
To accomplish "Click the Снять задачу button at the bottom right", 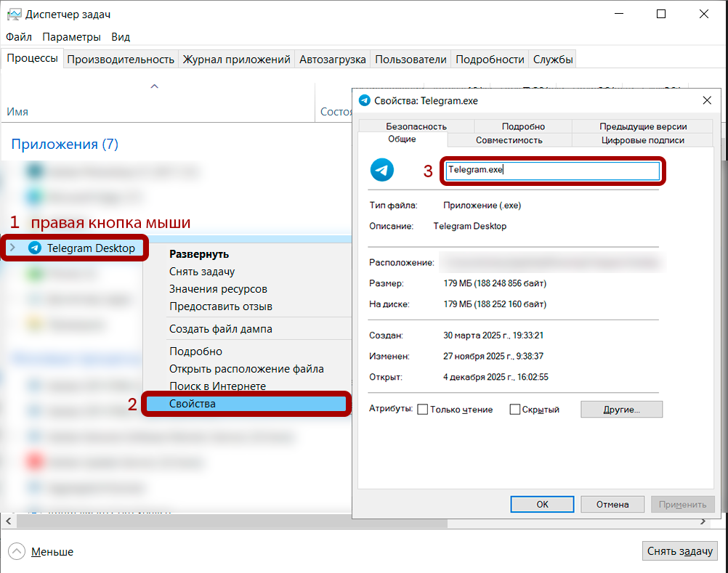I will [680, 551].
